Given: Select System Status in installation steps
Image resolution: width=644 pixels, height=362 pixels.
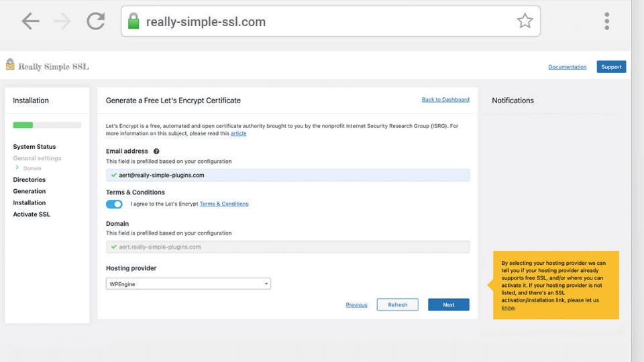Looking at the screenshot, I should click(x=34, y=147).
